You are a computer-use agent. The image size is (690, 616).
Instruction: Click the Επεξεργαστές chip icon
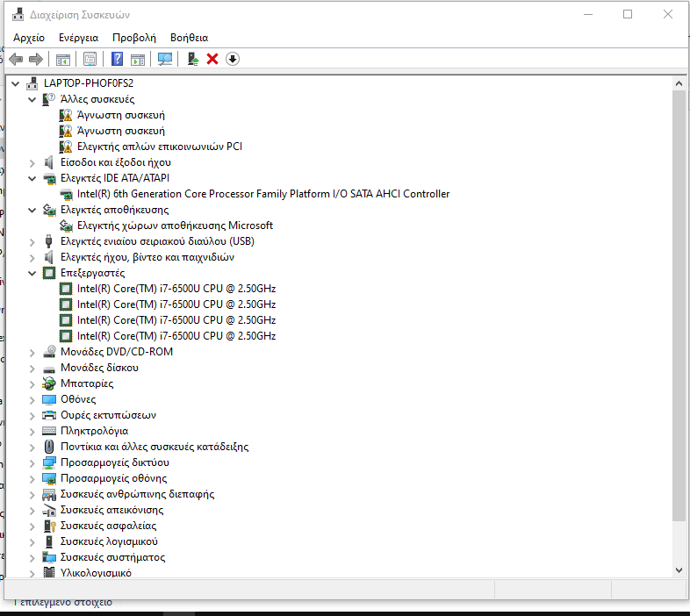49,273
